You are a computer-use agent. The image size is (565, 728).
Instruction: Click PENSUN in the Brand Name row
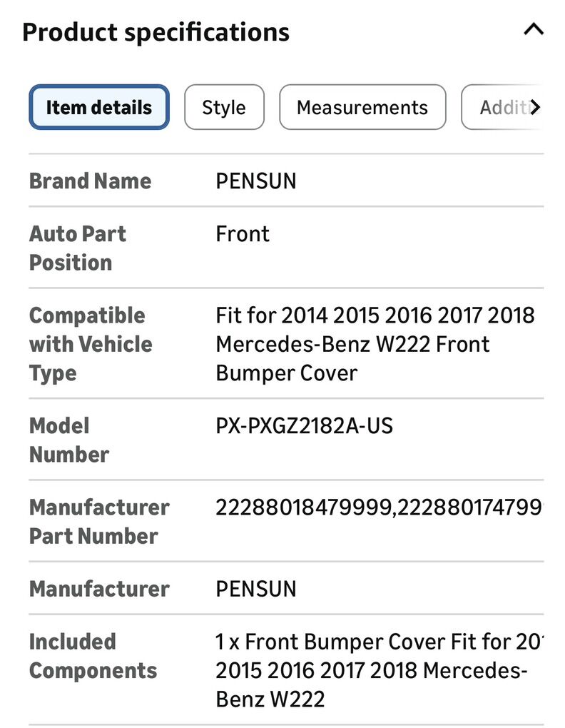coord(256,181)
